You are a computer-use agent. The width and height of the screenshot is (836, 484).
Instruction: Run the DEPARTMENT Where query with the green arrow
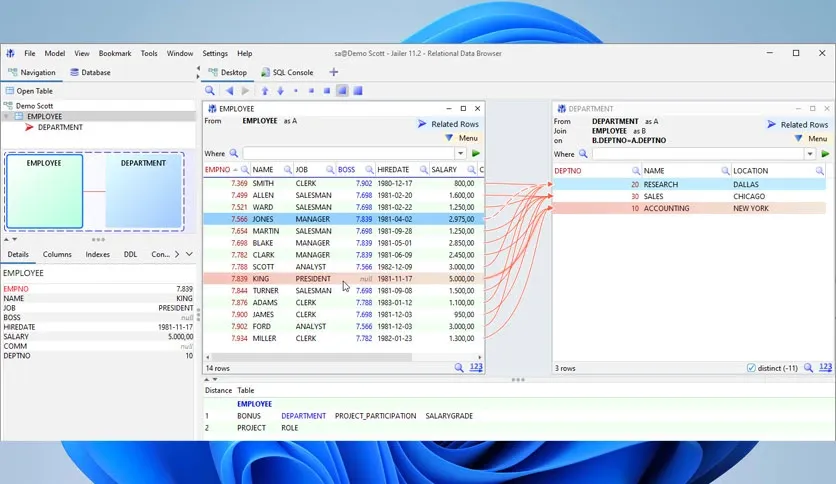click(x=825, y=154)
